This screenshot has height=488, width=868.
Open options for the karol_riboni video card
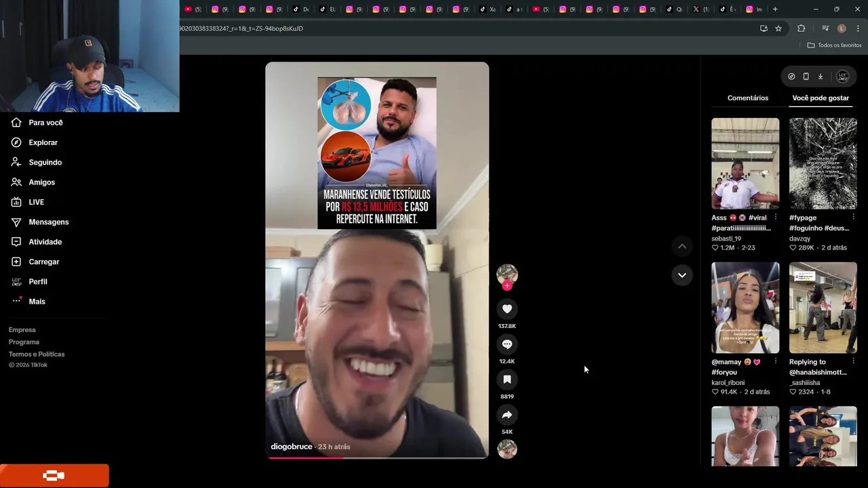pos(775,362)
